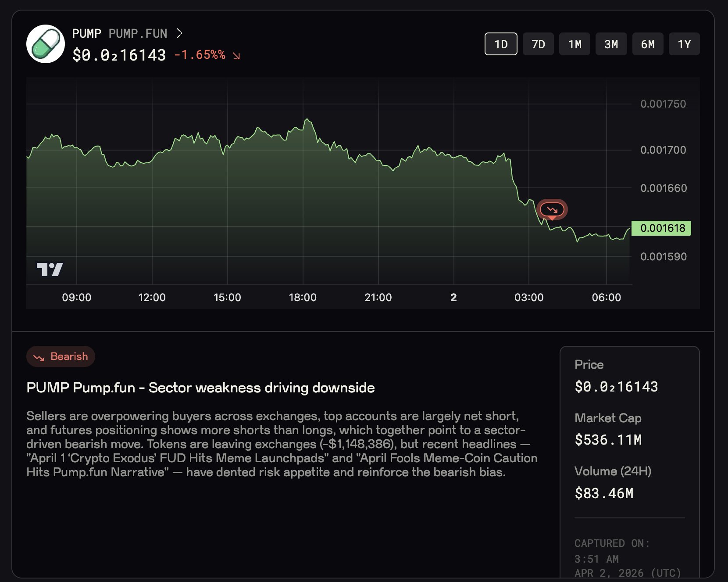Click the 03:00 label on the time axis

tap(529, 298)
